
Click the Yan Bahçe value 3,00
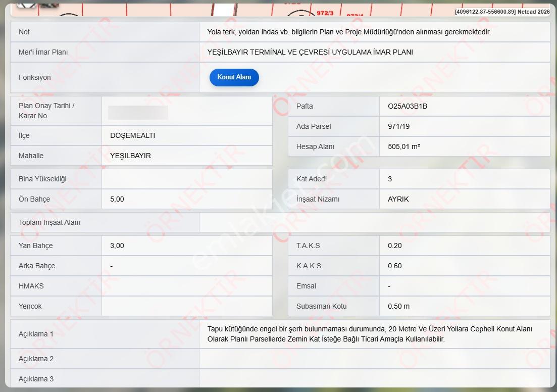tap(117, 246)
